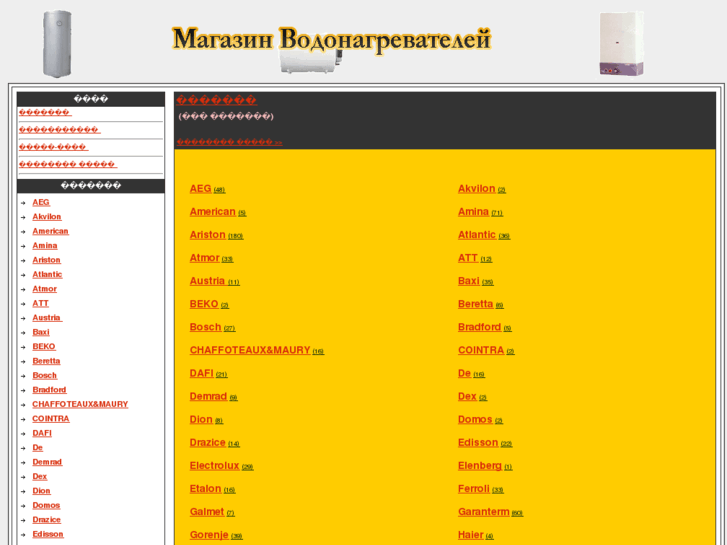
Task: Select American in the sidebar list
Action: tap(51, 231)
